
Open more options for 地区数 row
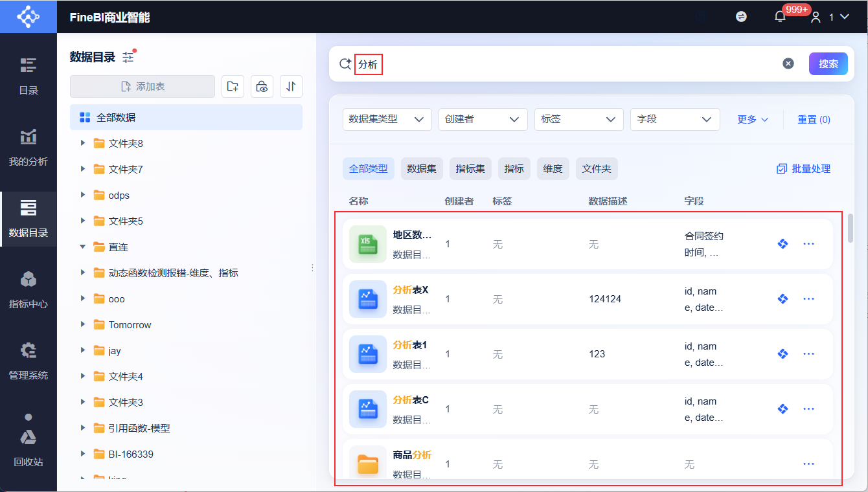[808, 244]
